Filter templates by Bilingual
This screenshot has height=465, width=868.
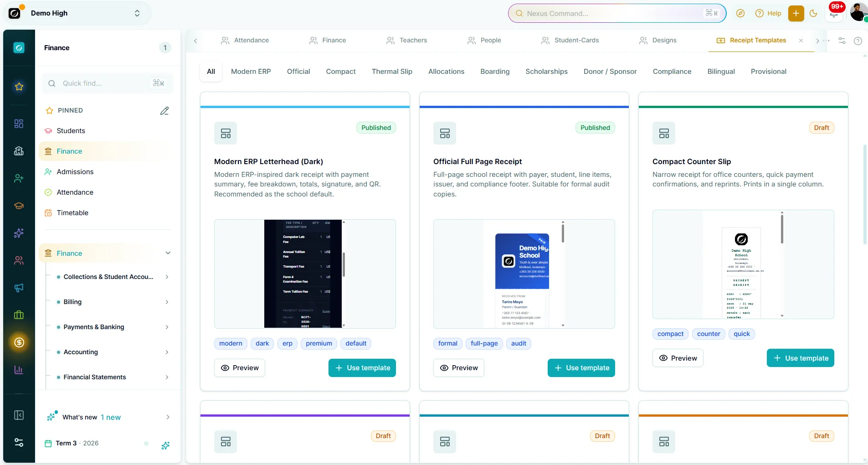[x=721, y=72]
